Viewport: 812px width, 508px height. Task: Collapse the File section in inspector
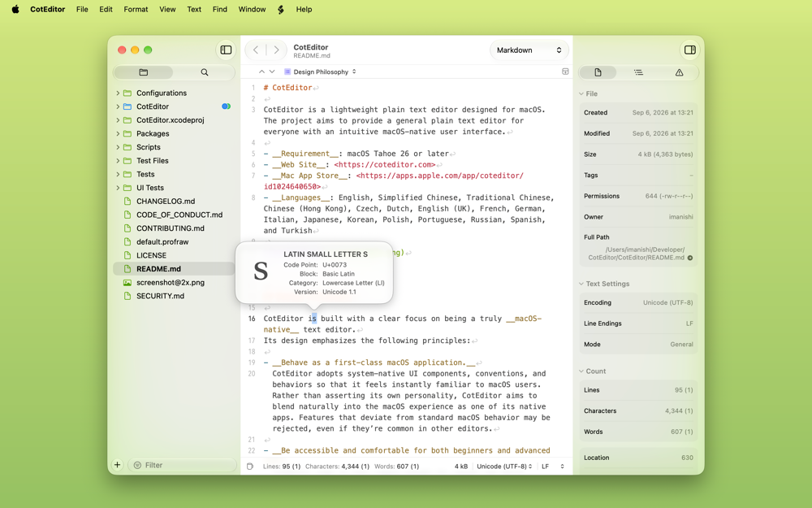(581, 93)
